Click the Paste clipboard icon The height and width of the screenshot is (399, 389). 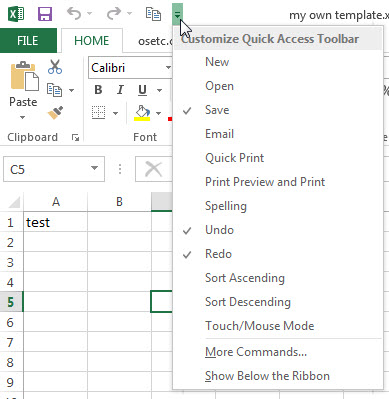click(24, 76)
